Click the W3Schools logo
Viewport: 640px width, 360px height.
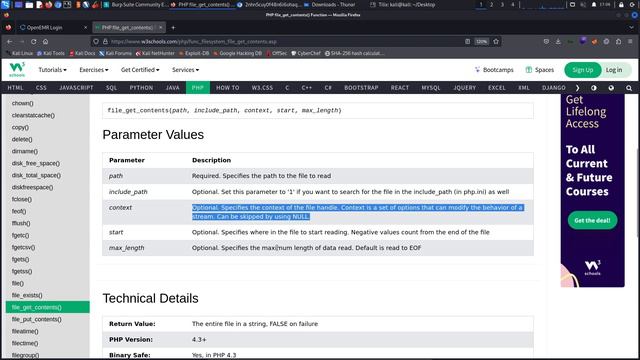tap(17, 69)
